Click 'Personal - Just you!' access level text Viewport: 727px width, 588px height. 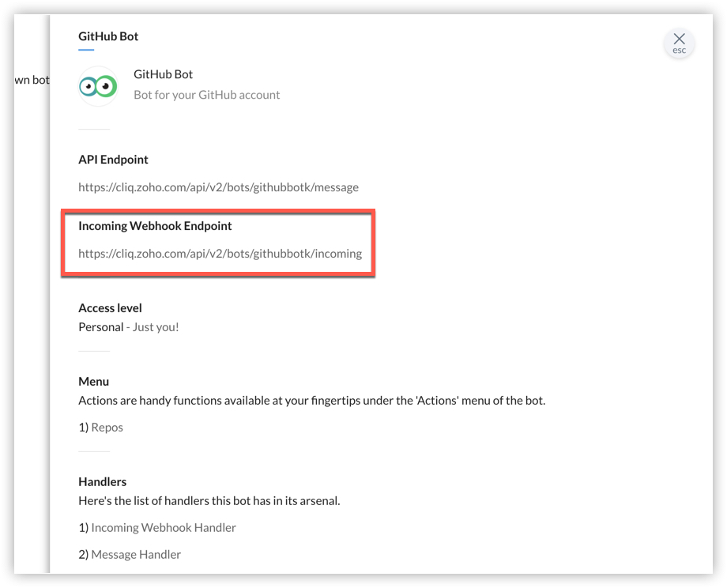point(129,327)
